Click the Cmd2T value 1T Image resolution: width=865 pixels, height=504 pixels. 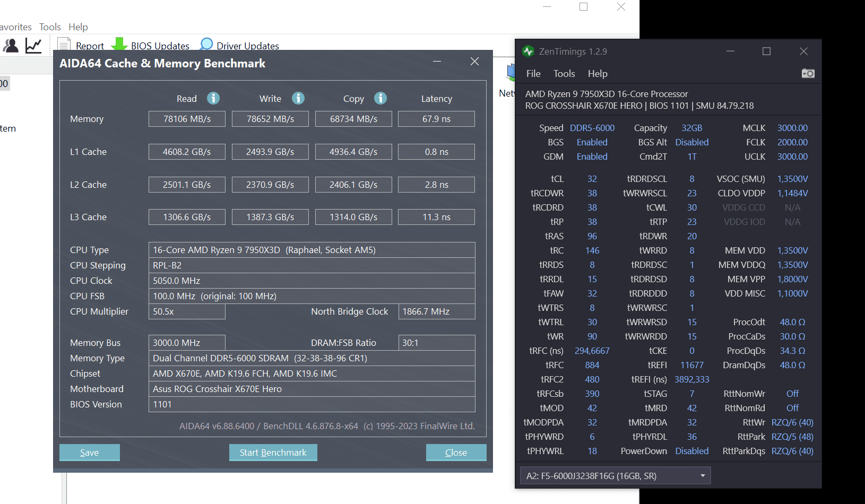(692, 157)
